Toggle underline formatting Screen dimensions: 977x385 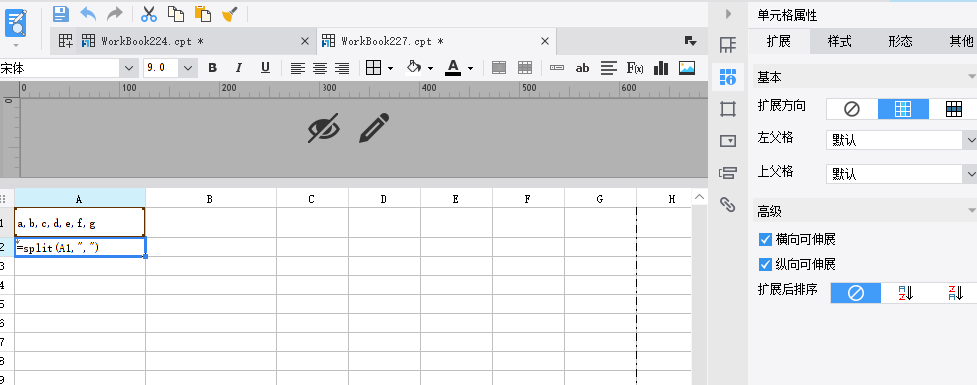265,68
